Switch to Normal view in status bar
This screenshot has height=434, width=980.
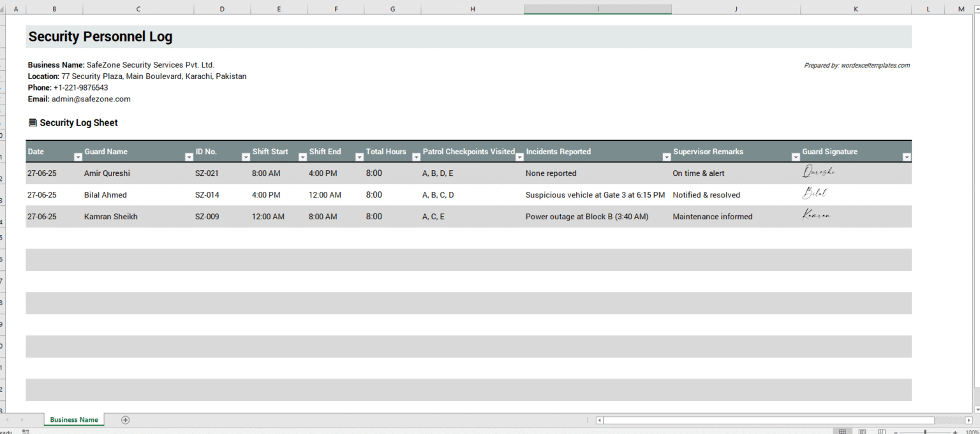pyautogui.click(x=843, y=431)
